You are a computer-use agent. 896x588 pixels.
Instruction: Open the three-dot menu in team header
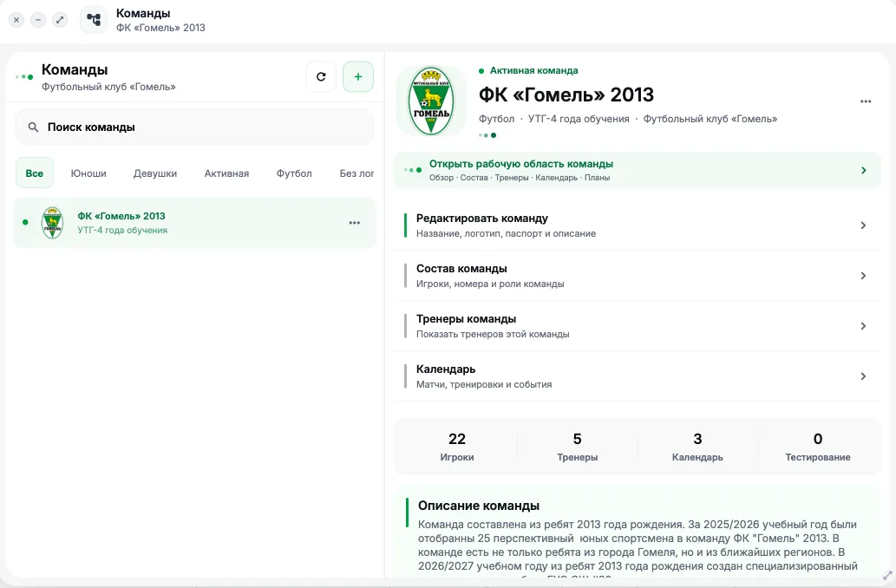tap(866, 101)
